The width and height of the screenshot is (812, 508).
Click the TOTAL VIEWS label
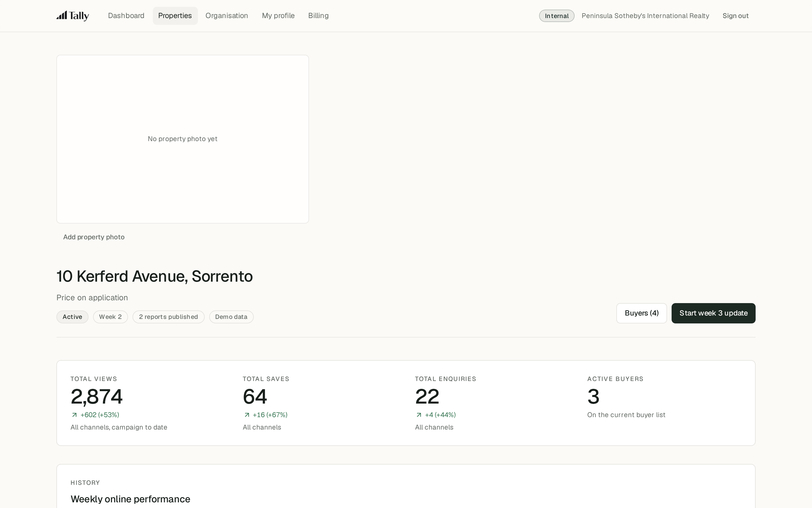click(x=94, y=379)
